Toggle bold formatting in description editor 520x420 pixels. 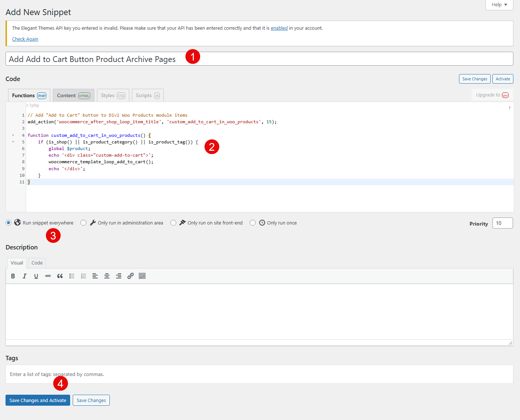point(13,276)
